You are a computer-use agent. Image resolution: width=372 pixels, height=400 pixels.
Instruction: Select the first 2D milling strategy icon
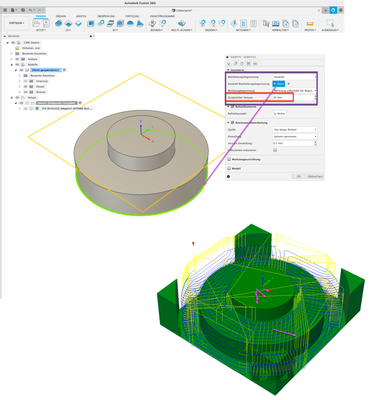59,23
